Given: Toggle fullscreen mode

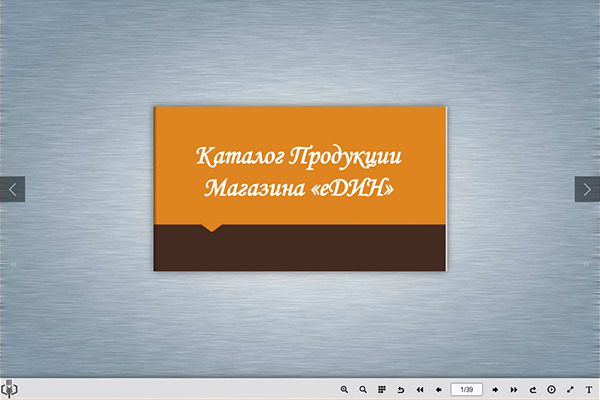Looking at the screenshot, I should tap(570, 389).
